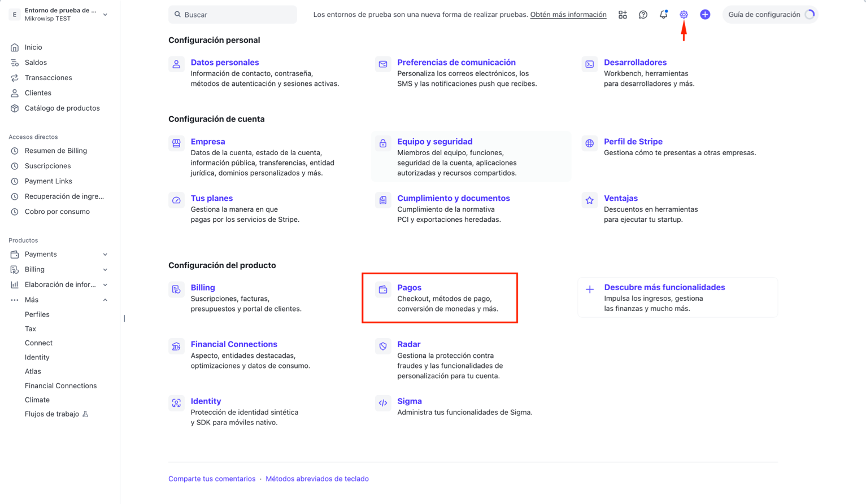
Task: Click the Buscar search field
Action: click(x=233, y=15)
